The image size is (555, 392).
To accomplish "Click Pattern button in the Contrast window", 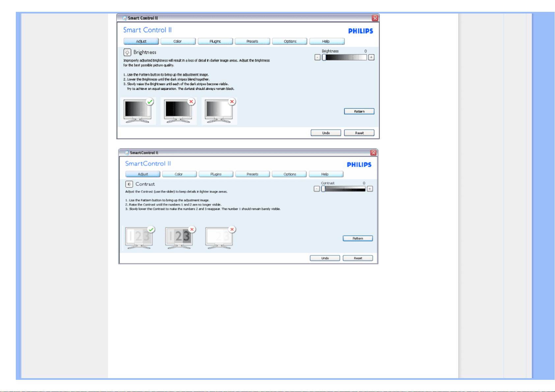I will 358,239.
